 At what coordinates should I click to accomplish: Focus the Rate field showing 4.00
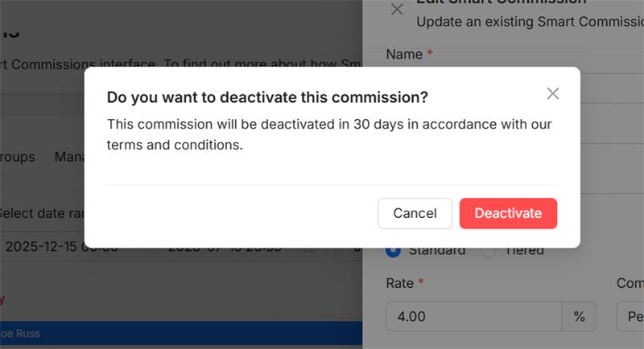(x=473, y=316)
